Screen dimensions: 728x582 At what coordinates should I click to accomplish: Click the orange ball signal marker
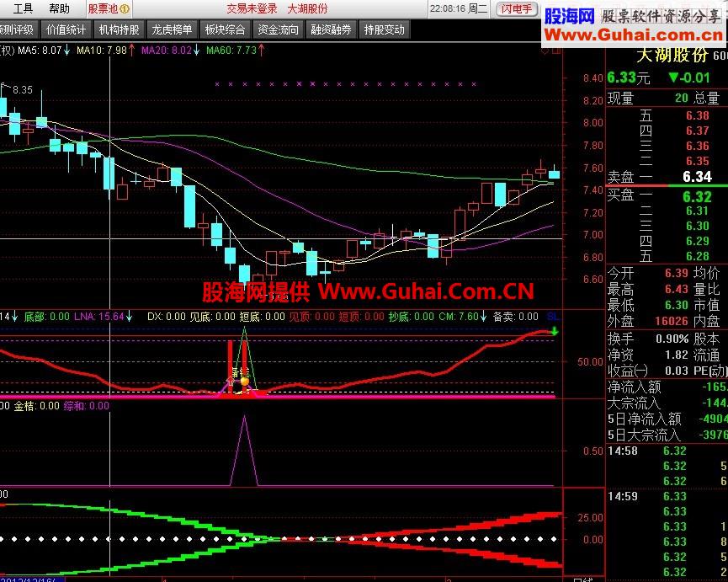[245, 382]
